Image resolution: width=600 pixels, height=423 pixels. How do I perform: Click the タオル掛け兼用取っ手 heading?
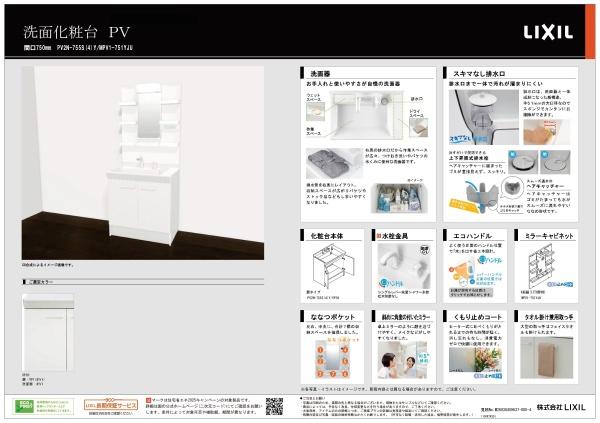[549, 317]
